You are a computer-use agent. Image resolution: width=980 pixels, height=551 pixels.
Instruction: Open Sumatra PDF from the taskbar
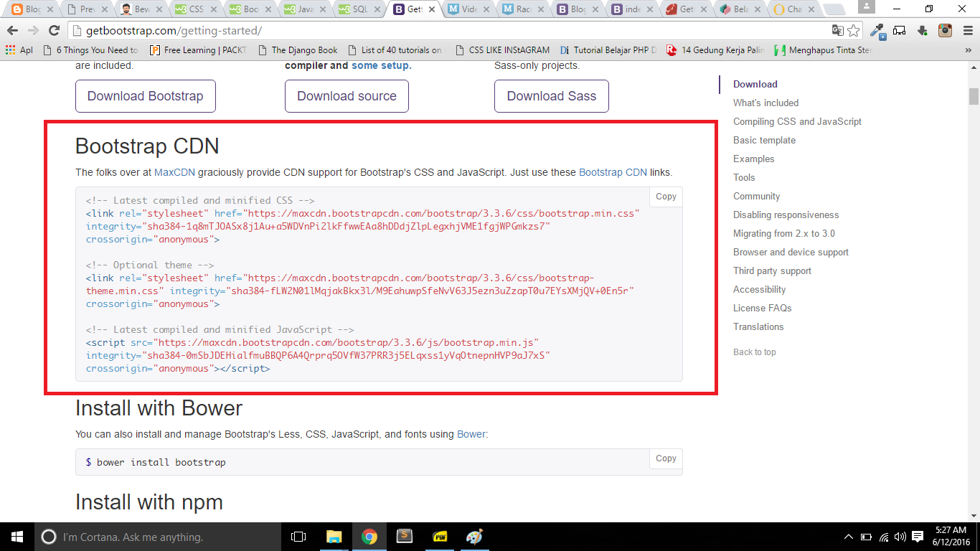(x=440, y=537)
